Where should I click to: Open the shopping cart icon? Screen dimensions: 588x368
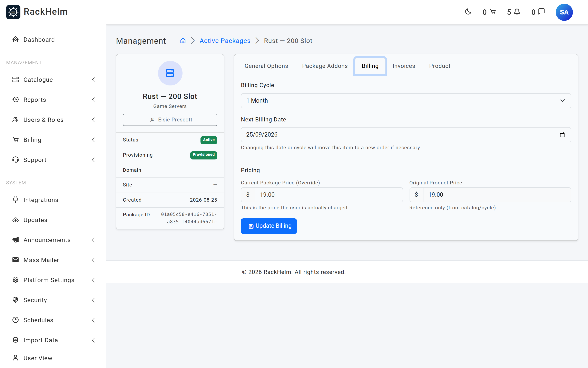pos(492,12)
